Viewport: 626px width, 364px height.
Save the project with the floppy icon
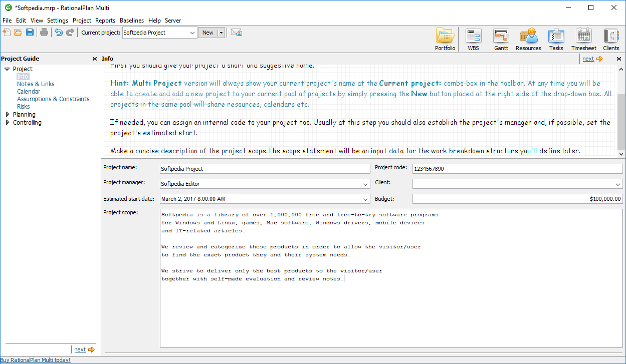coord(30,33)
